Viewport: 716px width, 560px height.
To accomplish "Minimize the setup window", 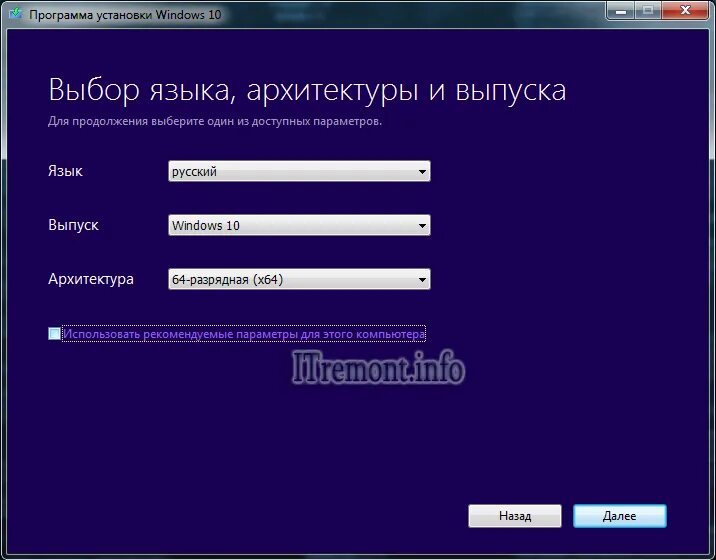I will pyautogui.click(x=621, y=11).
